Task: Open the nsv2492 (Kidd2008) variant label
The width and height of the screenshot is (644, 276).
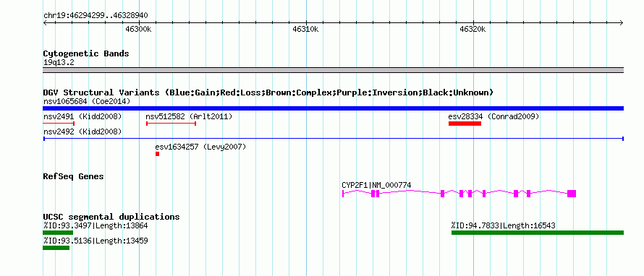Action: coord(82,131)
